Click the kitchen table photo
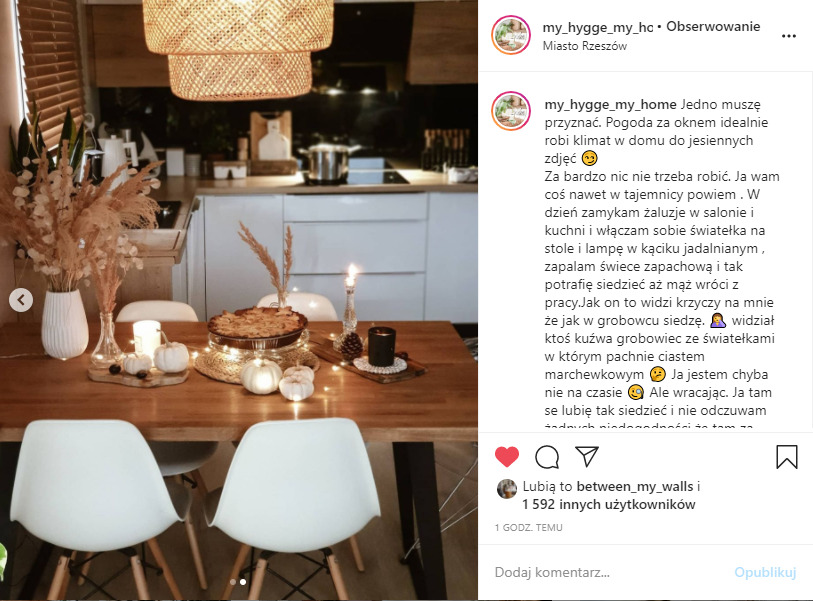The image size is (813, 601). tap(239, 300)
